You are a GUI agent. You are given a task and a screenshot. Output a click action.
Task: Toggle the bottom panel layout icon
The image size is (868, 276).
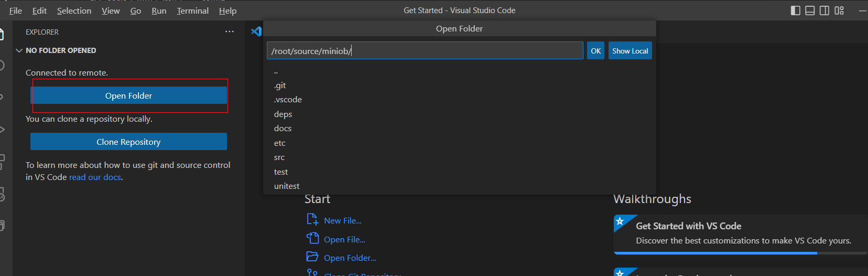pyautogui.click(x=810, y=10)
